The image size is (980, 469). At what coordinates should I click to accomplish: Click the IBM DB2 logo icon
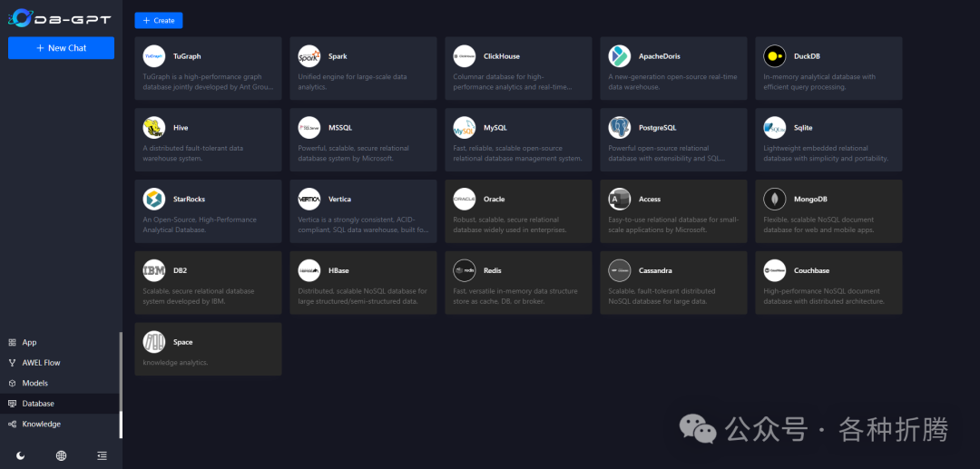153,270
